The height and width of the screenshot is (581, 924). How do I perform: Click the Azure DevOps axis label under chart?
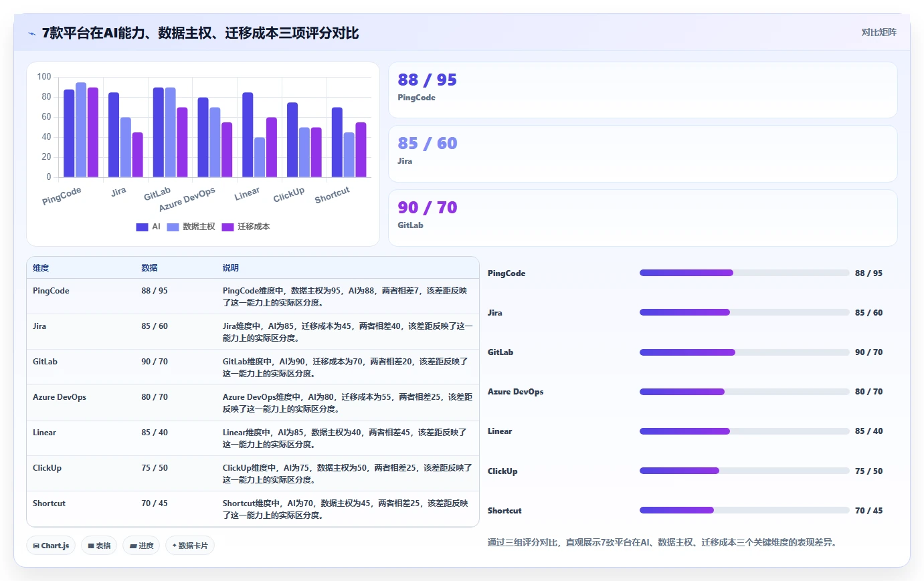(x=187, y=199)
